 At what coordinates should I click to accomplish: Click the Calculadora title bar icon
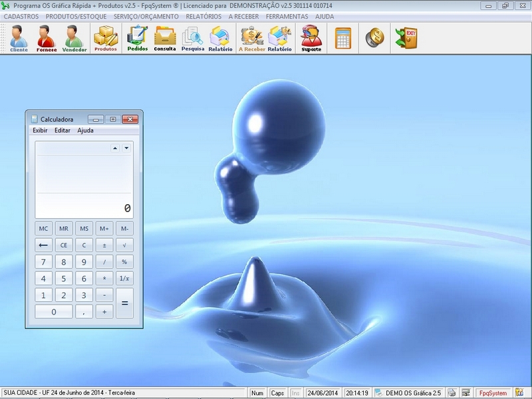[35, 119]
